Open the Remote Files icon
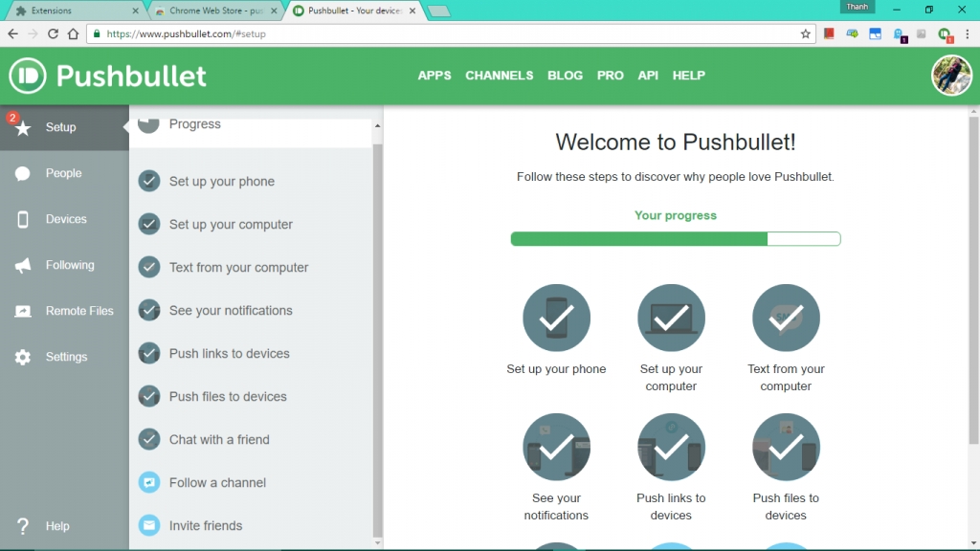 click(x=23, y=311)
